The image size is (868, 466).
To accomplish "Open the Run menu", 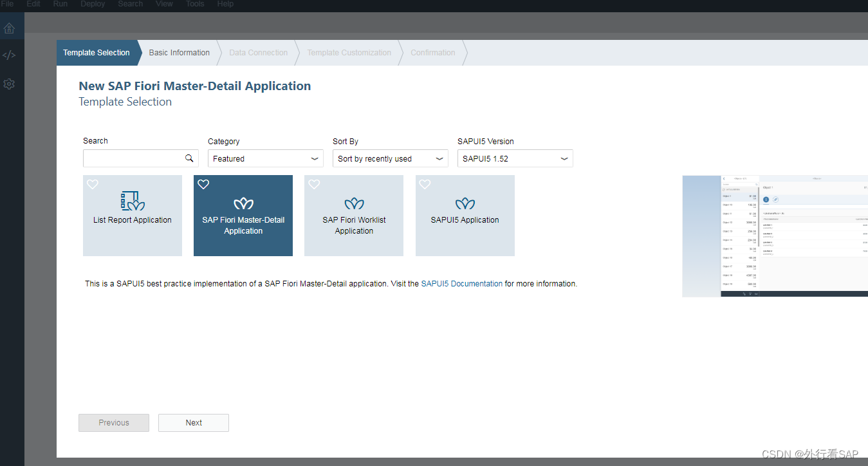I will tap(60, 4).
